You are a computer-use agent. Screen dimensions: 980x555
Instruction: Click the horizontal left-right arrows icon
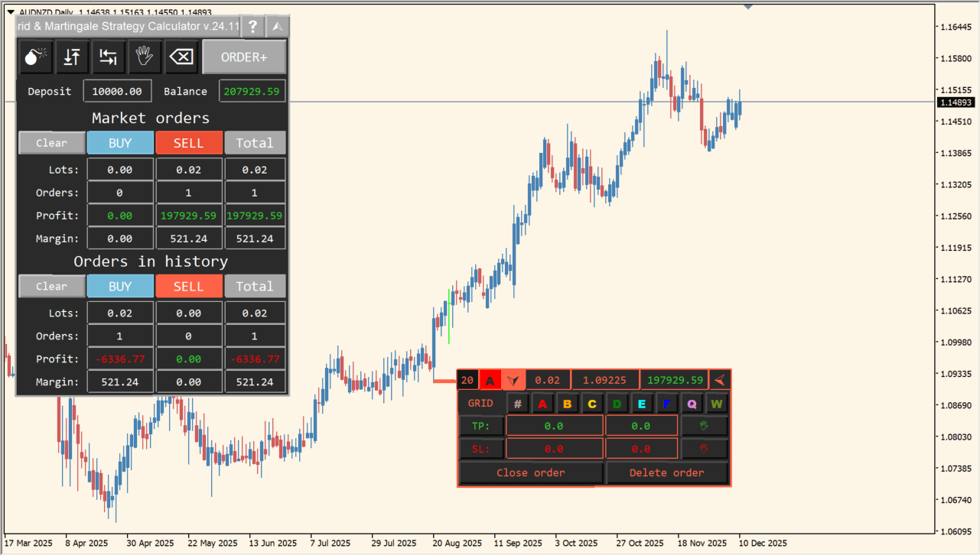108,57
